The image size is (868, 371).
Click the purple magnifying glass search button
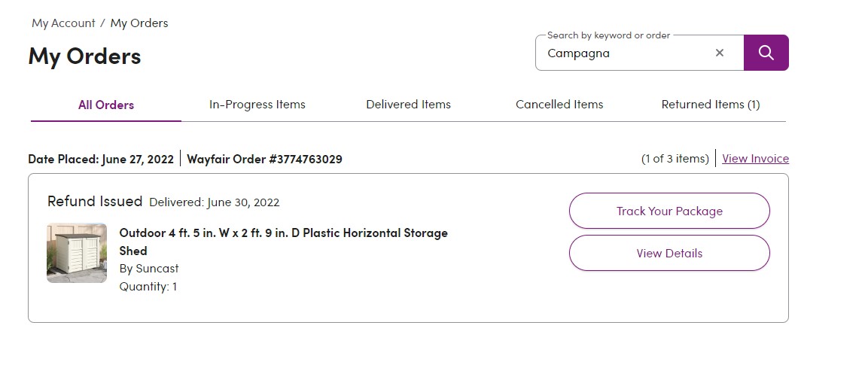766,53
